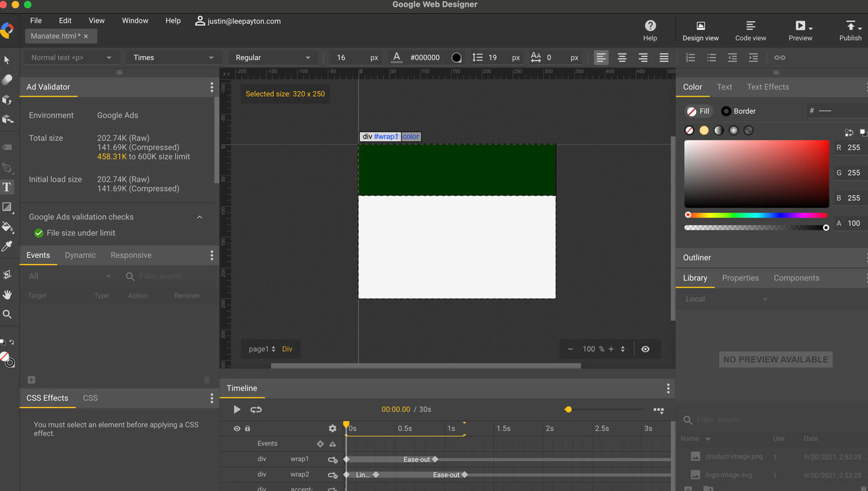The height and width of the screenshot is (491, 868).
Task: Click the alpha transparency slider
Action: 756,228
